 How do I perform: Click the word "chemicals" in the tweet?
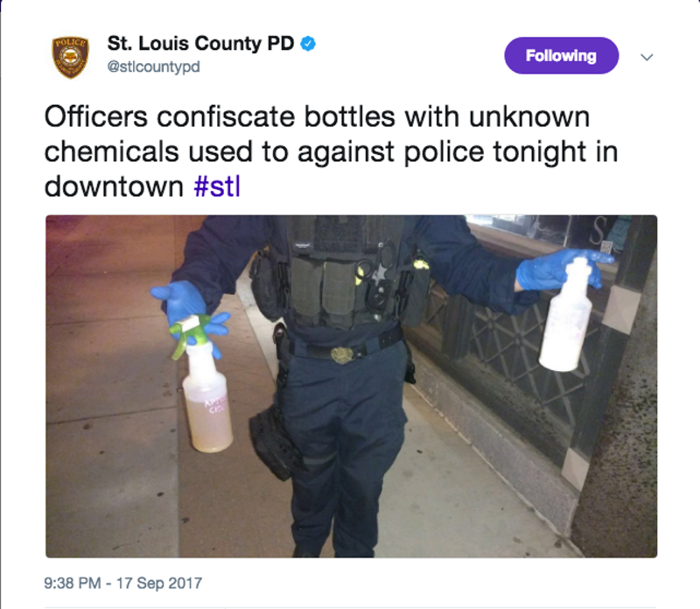click(112, 151)
